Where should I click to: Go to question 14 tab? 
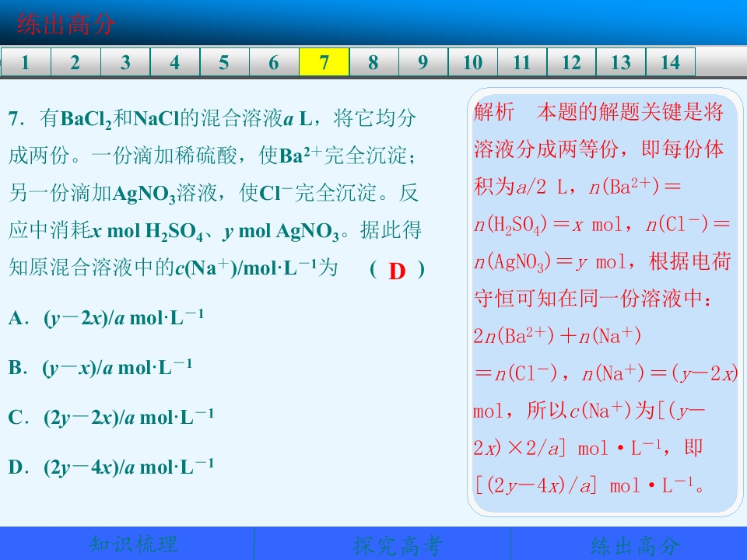tap(671, 62)
